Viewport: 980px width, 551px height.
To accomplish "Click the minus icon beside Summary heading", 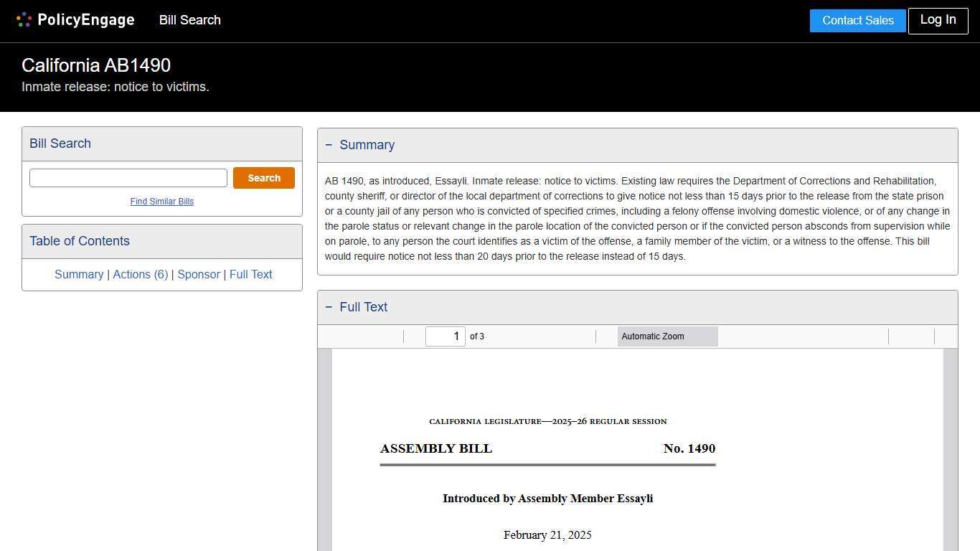I will [x=329, y=144].
